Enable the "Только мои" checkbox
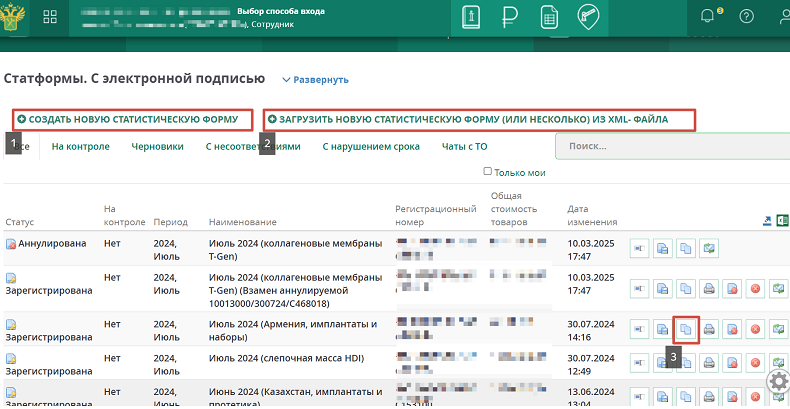Screen dimensions: 790x409 (488, 171)
